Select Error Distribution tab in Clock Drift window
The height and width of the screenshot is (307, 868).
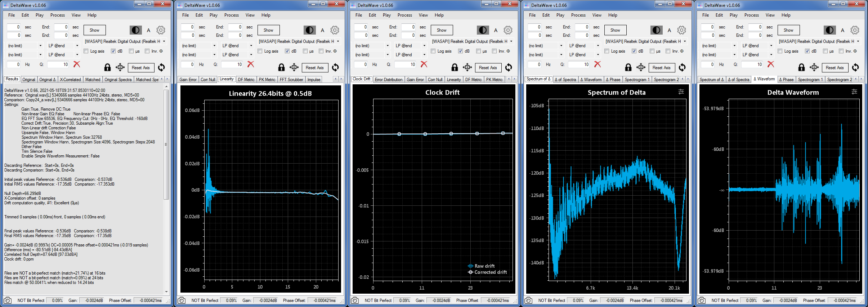point(389,80)
